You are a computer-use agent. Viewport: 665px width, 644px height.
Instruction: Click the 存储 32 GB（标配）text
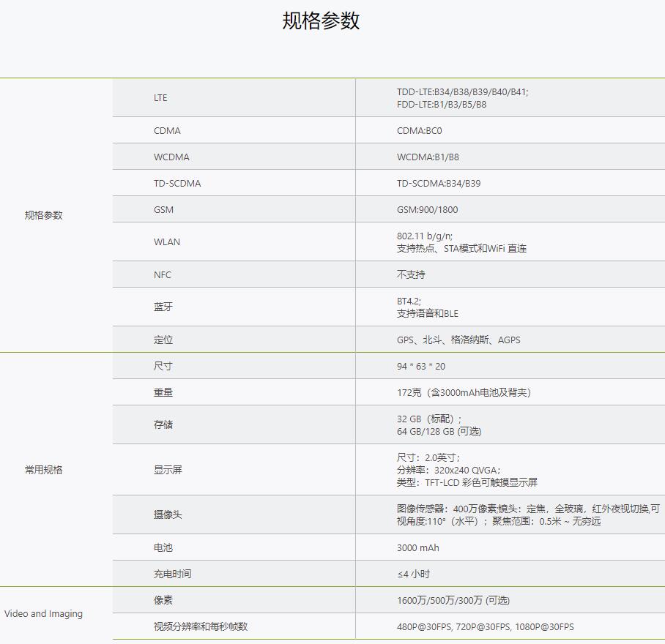pos(429,419)
